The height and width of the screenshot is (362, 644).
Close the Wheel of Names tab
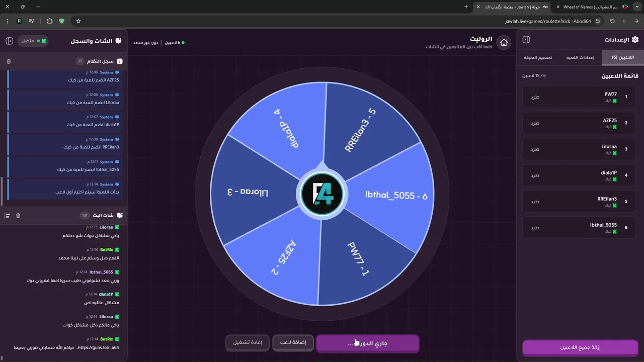click(x=557, y=7)
